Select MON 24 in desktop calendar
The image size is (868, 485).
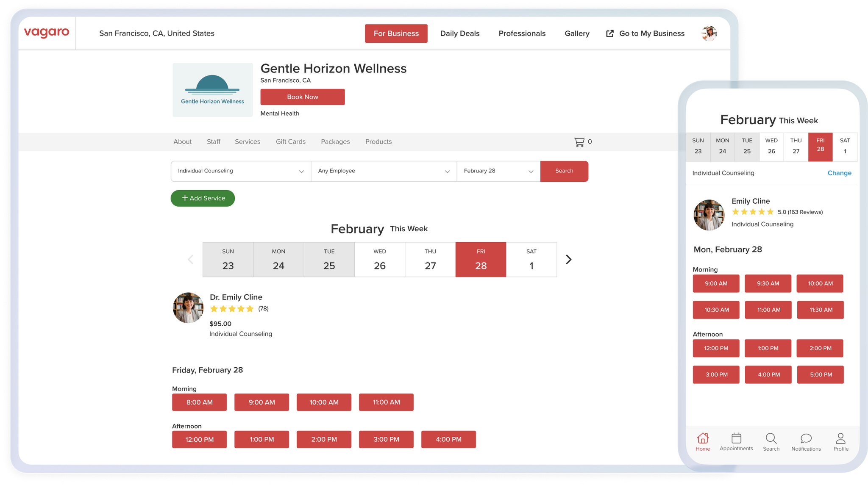(x=278, y=260)
